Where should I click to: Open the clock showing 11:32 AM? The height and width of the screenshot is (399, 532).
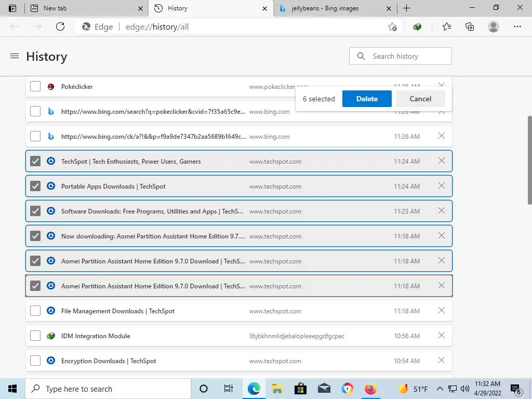pyautogui.click(x=487, y=389)
